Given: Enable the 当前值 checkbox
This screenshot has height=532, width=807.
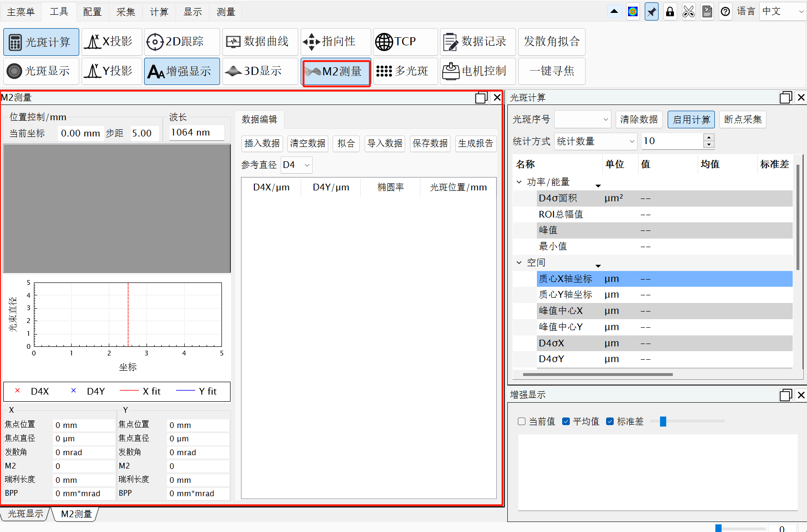Looking at the screenshot, I should click(x=522, y=421).
